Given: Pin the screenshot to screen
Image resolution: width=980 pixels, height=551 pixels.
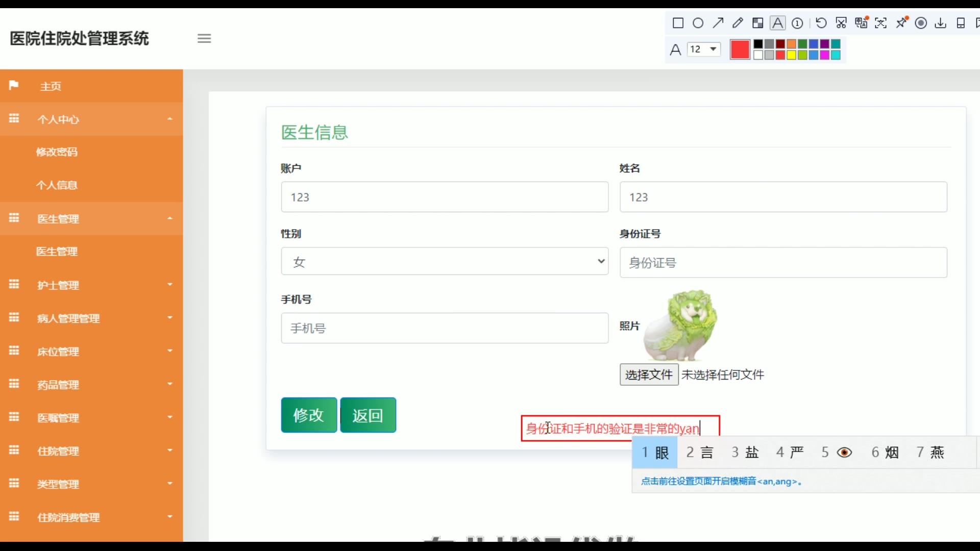Looking at the screenshot, I should click(901, 23).
